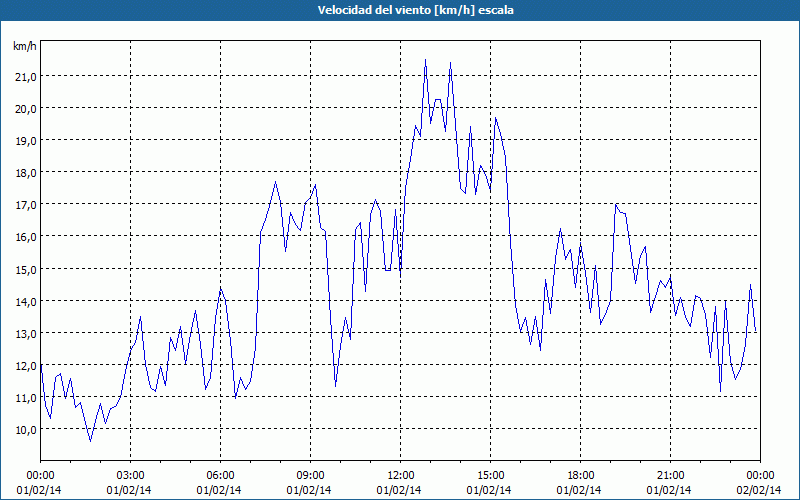This screenshot has width=800, height=500.
Task: Click the 15:00 time label on the x-axis
Action: click(x=490, y=476)
